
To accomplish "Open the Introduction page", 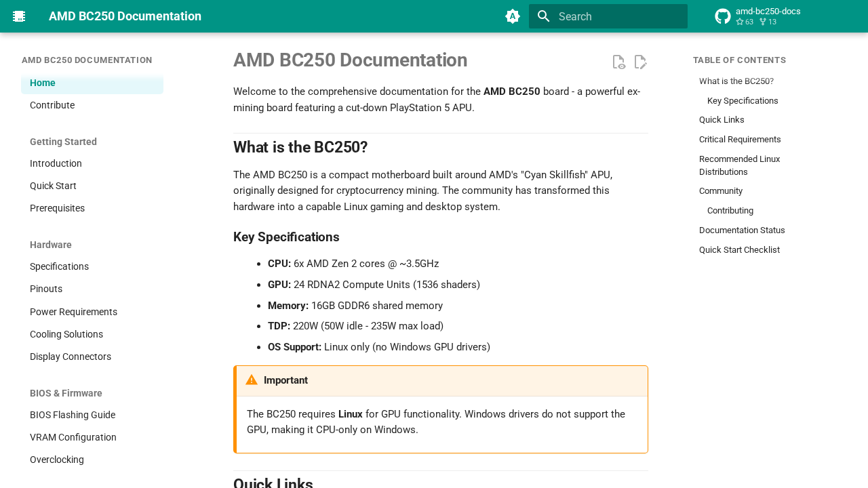I will tap(56, 163).
